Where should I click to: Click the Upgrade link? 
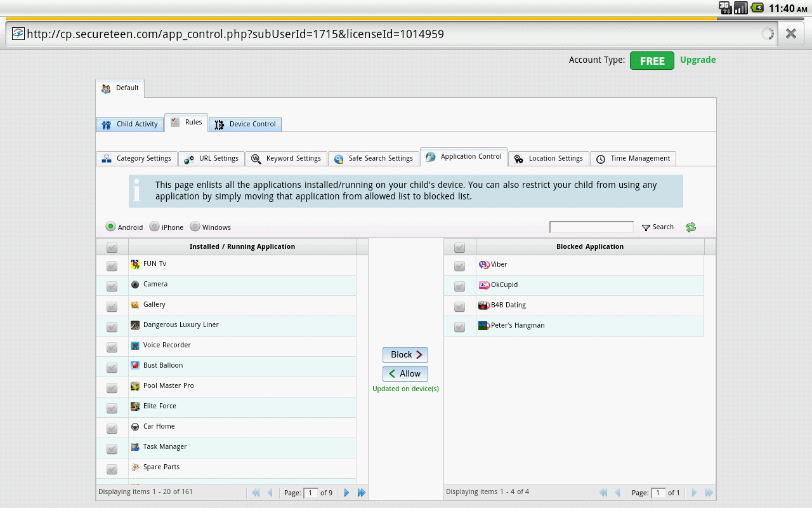pyautogui.click(x=698, y=60)
